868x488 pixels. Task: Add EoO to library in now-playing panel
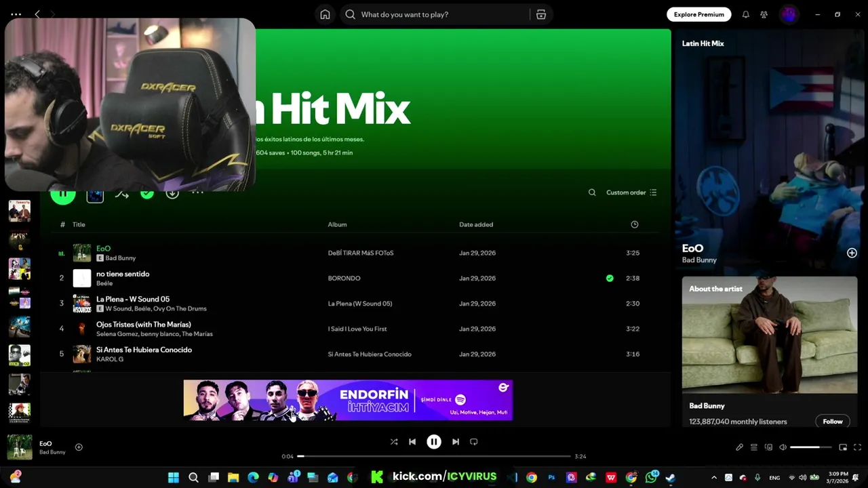tap(852, 253)
